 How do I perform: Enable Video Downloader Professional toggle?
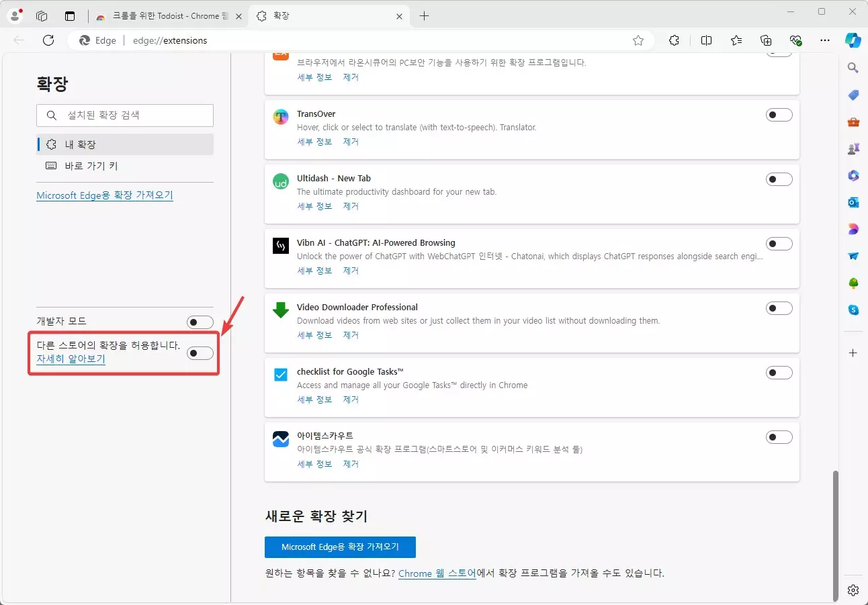[x=779, y=308]
